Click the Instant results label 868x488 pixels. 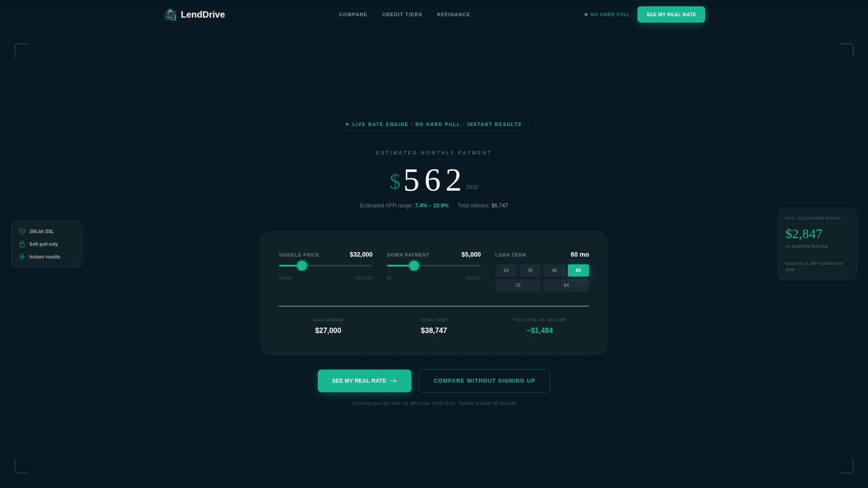(45, 257)
